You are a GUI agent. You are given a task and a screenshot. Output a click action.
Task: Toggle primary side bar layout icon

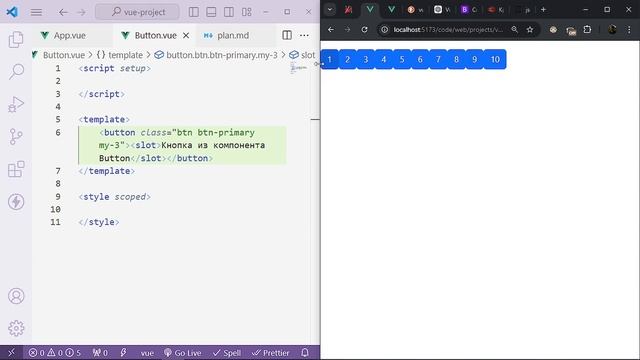(x=194, y=12)
